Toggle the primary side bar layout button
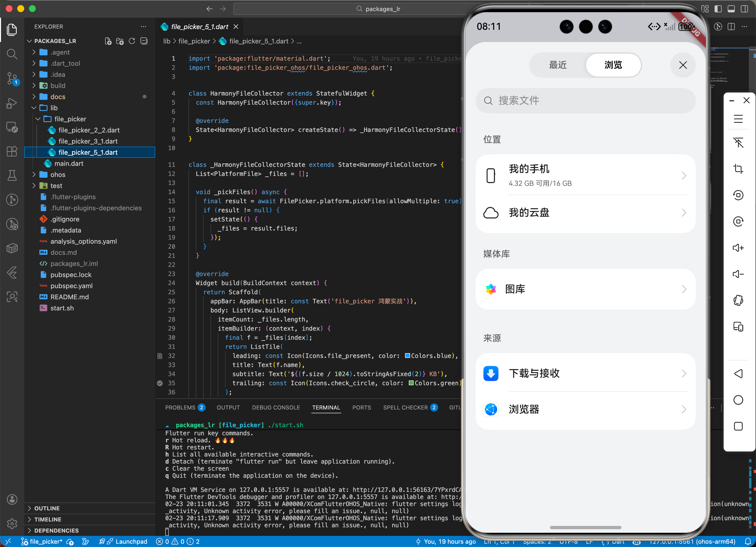Screen dimensions: 756x547 point(718,9)
